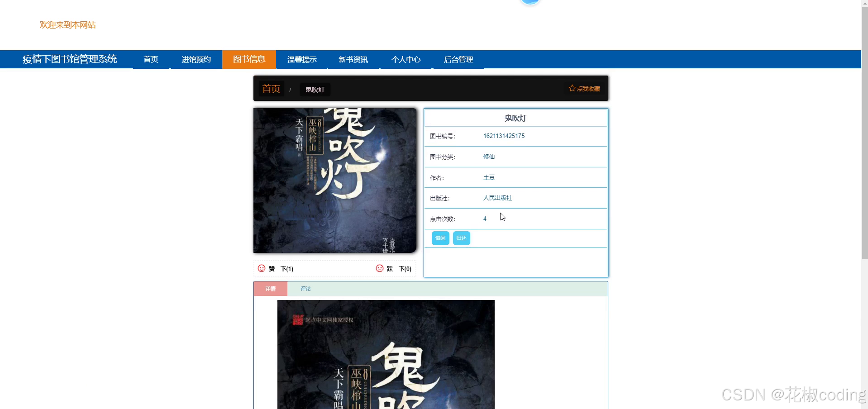Open the 个人中心 navigation item
This screenshot has height=409, width=868.
[x=406, y=59]
